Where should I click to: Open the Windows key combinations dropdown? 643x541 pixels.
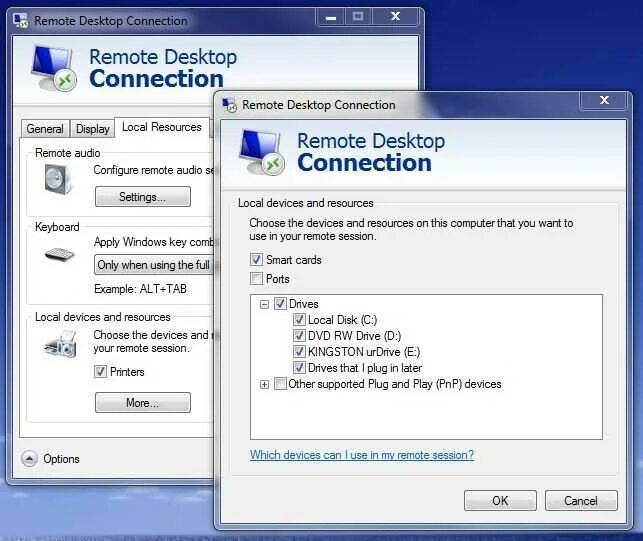tap(155, 265)
